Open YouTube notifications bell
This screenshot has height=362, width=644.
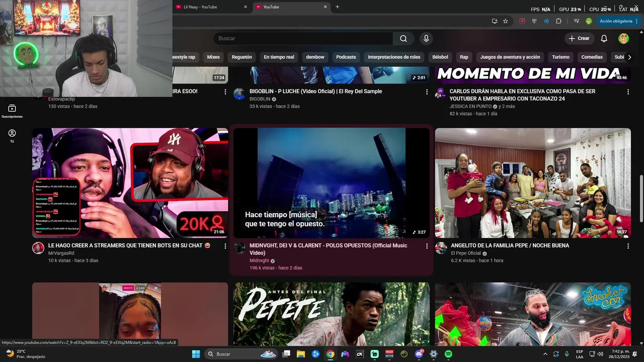[604, 39]
